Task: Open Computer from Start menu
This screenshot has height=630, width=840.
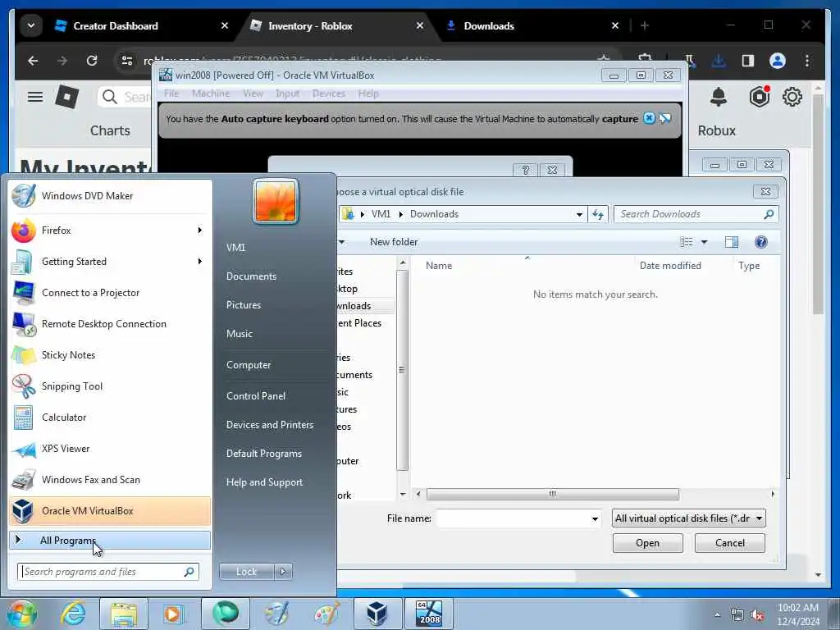Action: (249, 365)
